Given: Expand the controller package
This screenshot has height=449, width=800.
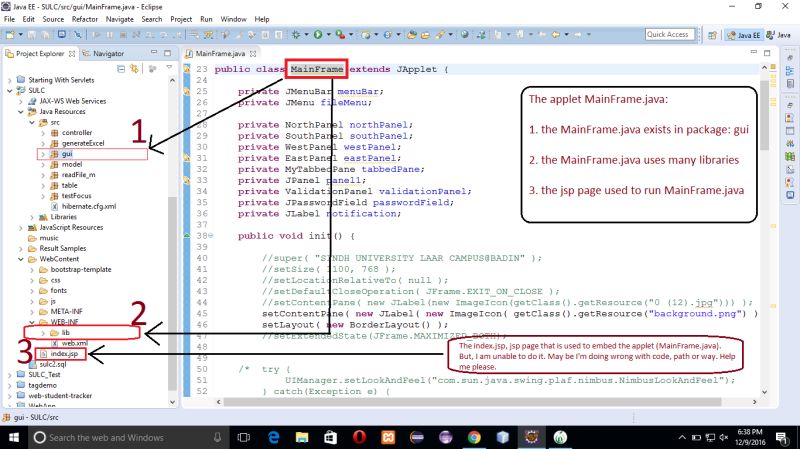Looking at the screenshot, I should 43,133.
